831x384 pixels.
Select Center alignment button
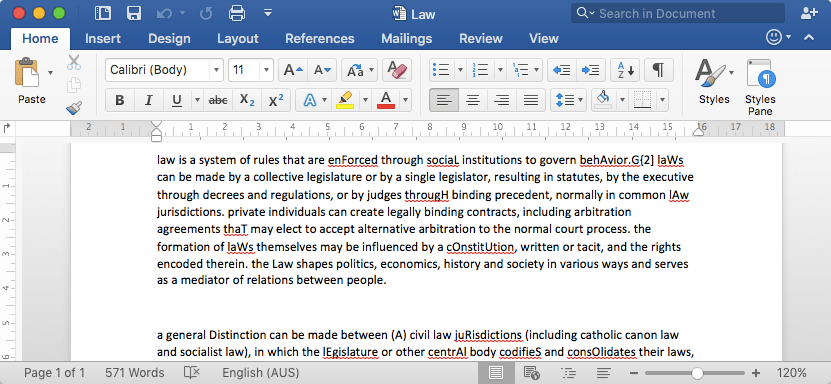pos(473,100)
